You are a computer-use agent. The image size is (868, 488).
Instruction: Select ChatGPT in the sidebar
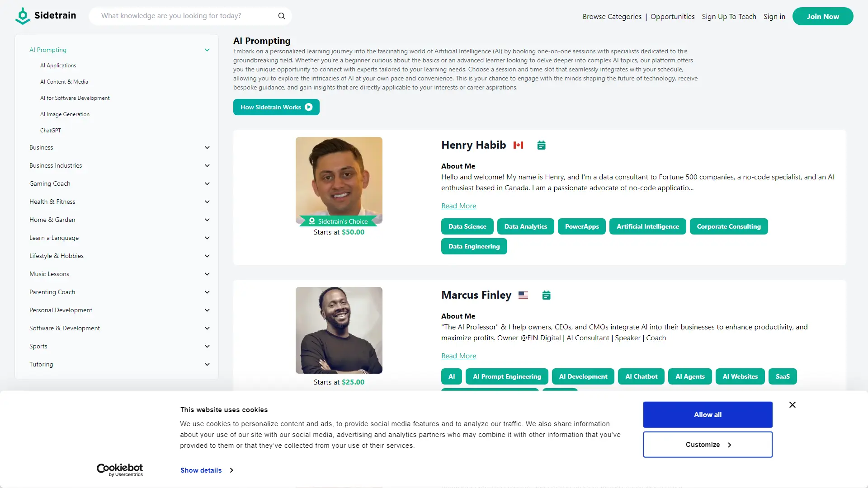click(51, 130)
